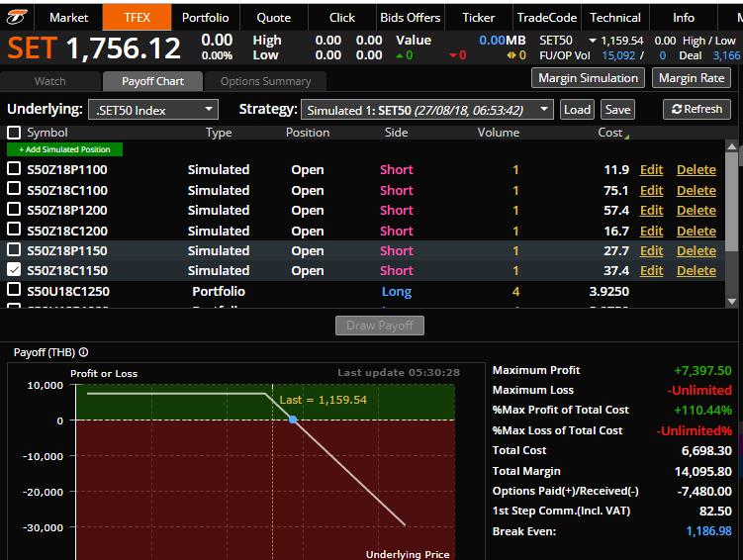Open the Info menu

pyautogui.click(x=684, y=18)
